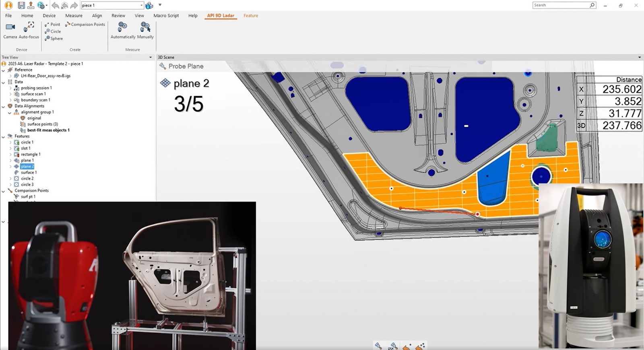Select surface scan 1 in tree
Screen dimensions: 644x350
[33, 94]
